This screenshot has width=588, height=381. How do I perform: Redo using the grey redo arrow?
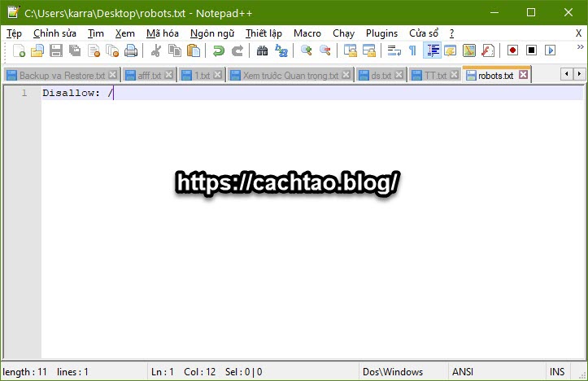tap(237, 50)
